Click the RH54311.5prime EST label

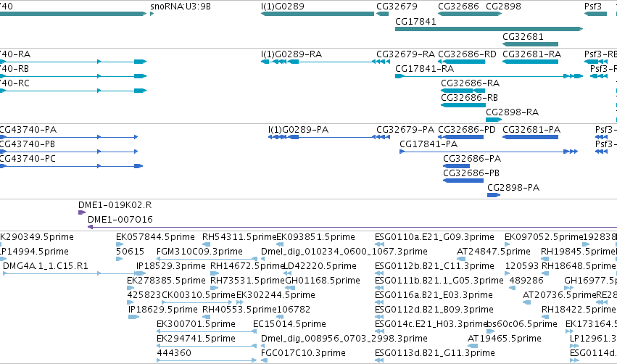tap(239, 237)
